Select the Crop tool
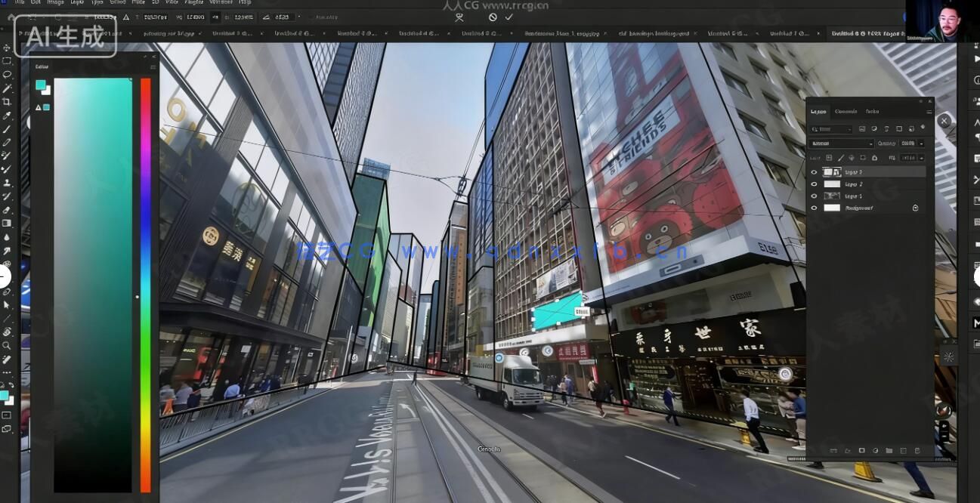Screen dimensions: 980x503 click(7, 102)
